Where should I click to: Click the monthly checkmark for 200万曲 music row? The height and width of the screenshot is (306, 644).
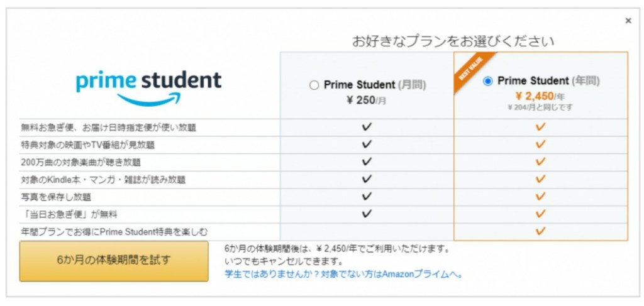(367, 161)
